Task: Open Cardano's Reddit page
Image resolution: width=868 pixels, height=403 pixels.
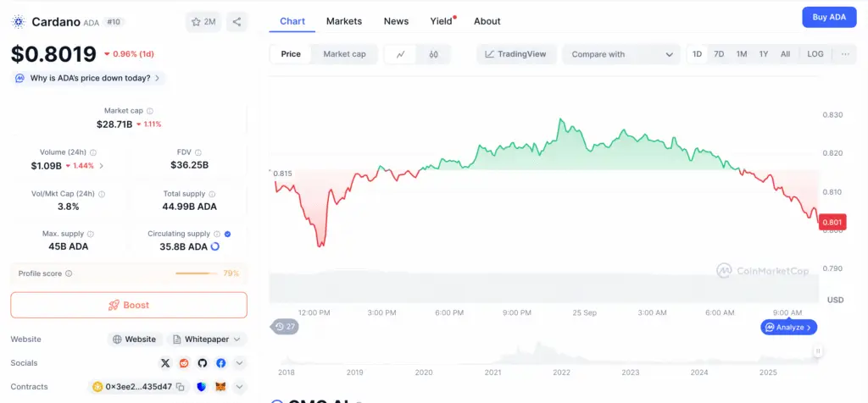Action: [x=184, y=363]
